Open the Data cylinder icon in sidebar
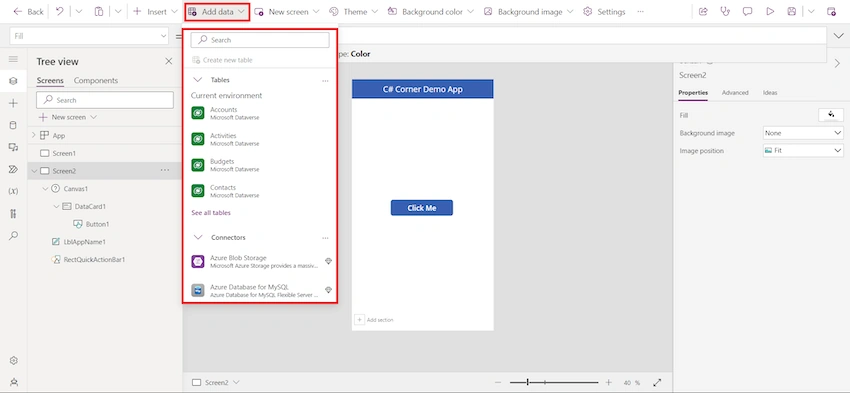 [x=14, y=125]
